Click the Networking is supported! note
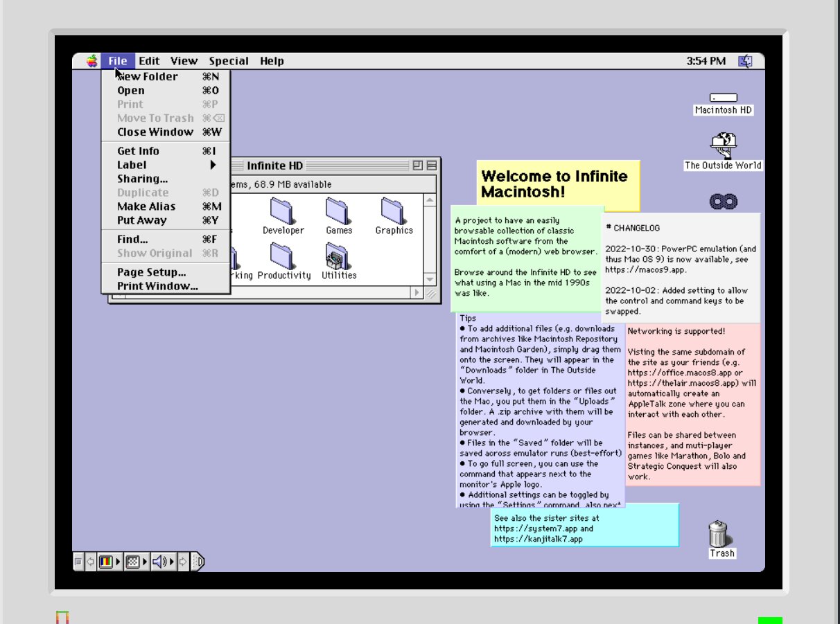 click(x=693, y=404)
